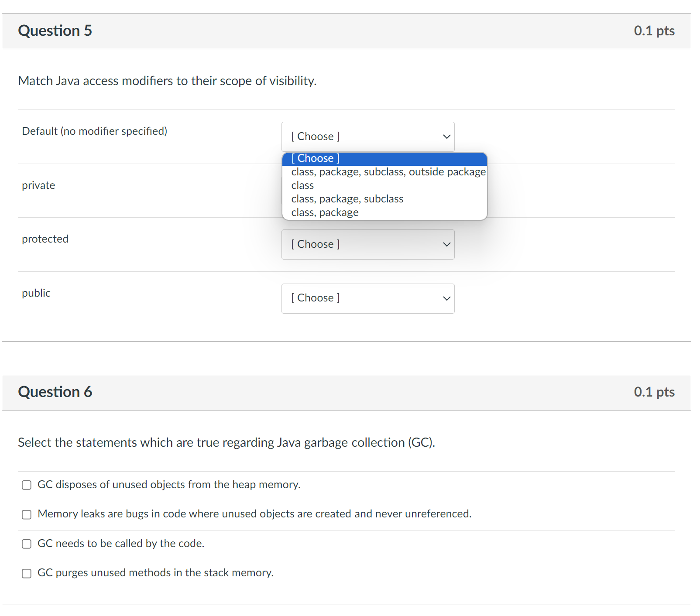Image resolution: width=700 pixels, height=616 pixels.
Task: Open the protected modifier dropdown
Action: click(x=368, y=244)
